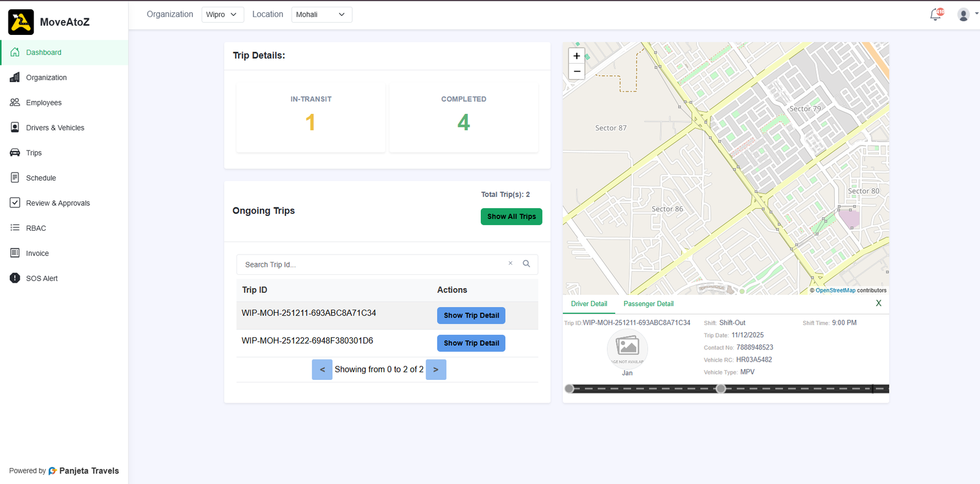Switch to the Passenger Detail tab

click(648, 304)
